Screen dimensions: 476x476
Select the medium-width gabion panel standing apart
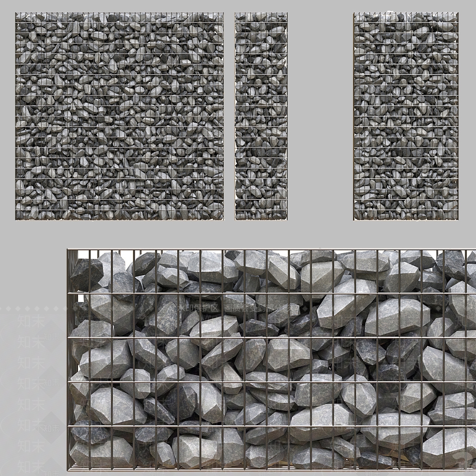pyautogui.click(x=406, y=116)
